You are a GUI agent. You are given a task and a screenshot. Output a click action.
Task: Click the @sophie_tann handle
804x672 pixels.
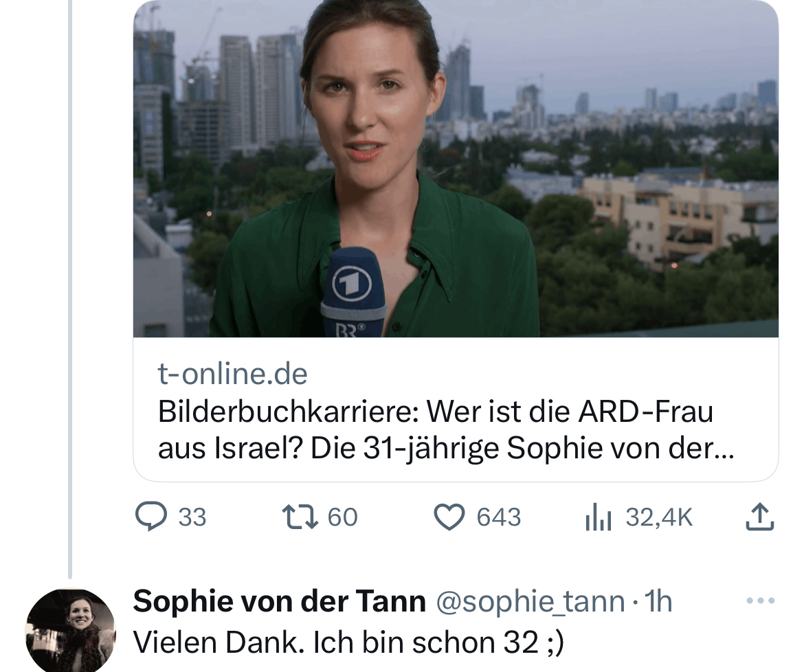pyautogui.click(x=530, y=602)
